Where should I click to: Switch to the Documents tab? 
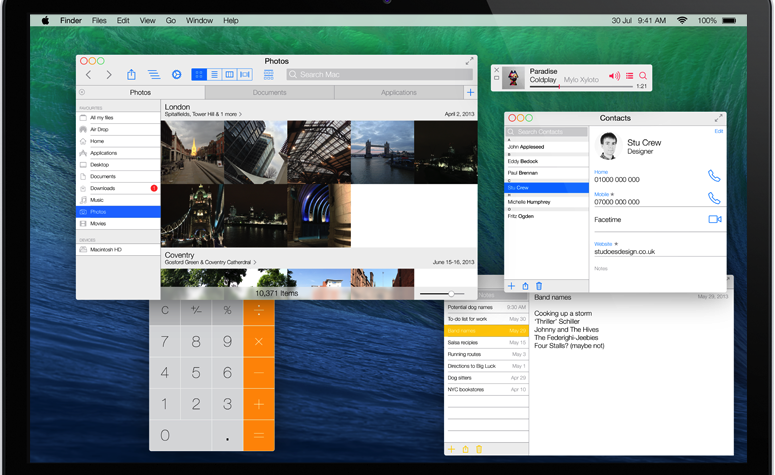pyautogui.click(x=269, y=93)
